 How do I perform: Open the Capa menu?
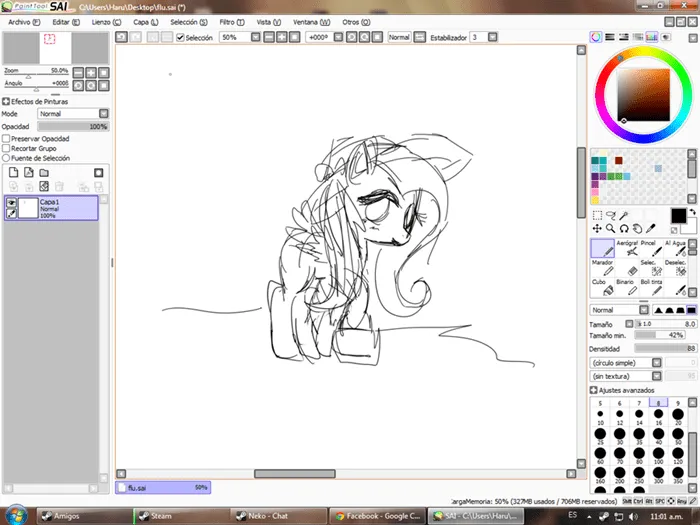point(146,22)
